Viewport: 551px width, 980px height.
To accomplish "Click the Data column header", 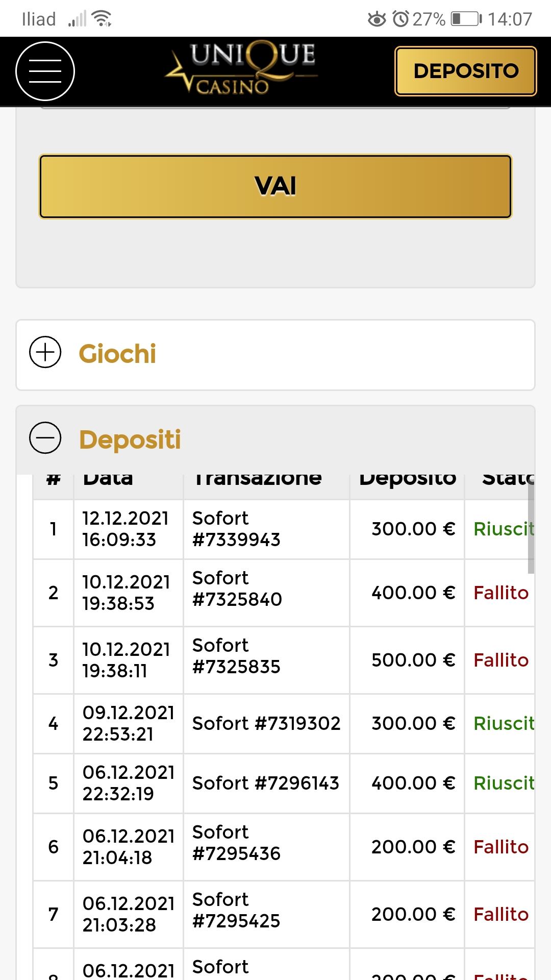I will (x=108, y=479).
